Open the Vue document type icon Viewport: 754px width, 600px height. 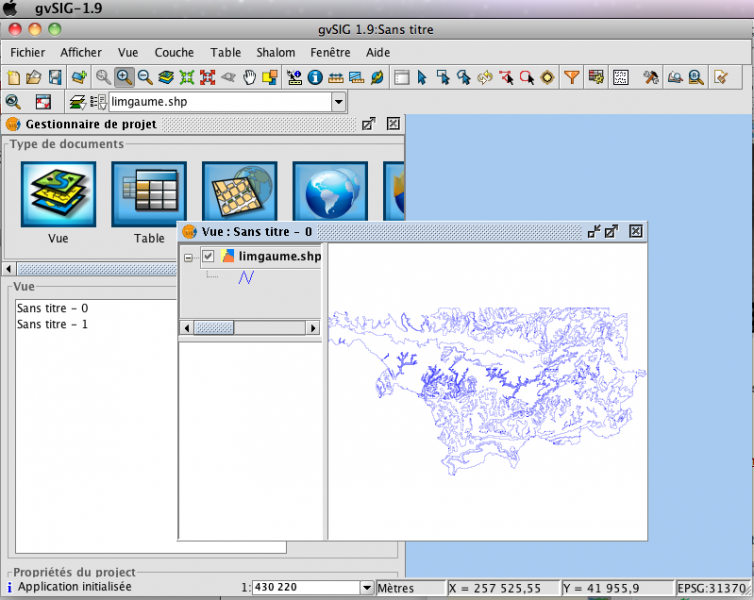click(58, 195)
